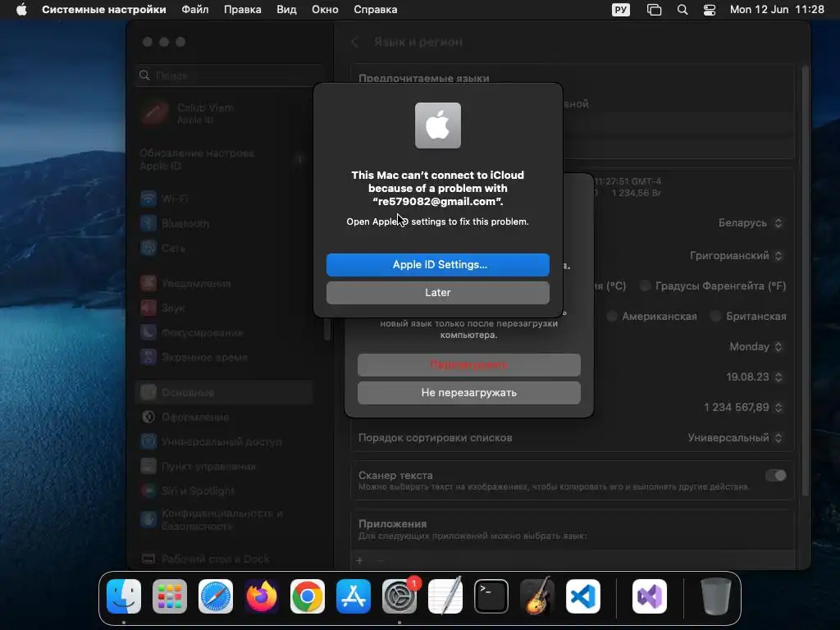Open Siri и Spotlight in sidebar
The image size is (840, 630).
225,491
